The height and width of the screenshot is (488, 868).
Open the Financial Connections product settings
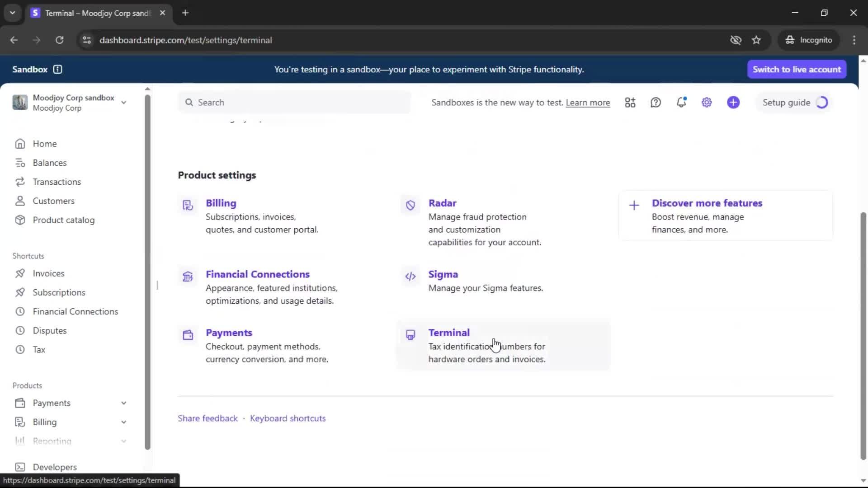point(257,274)
